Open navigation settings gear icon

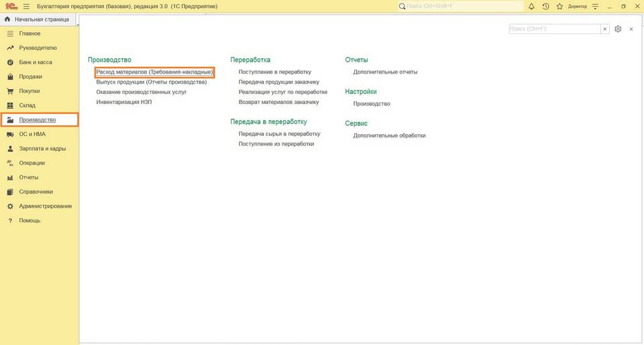click(618, 29)
